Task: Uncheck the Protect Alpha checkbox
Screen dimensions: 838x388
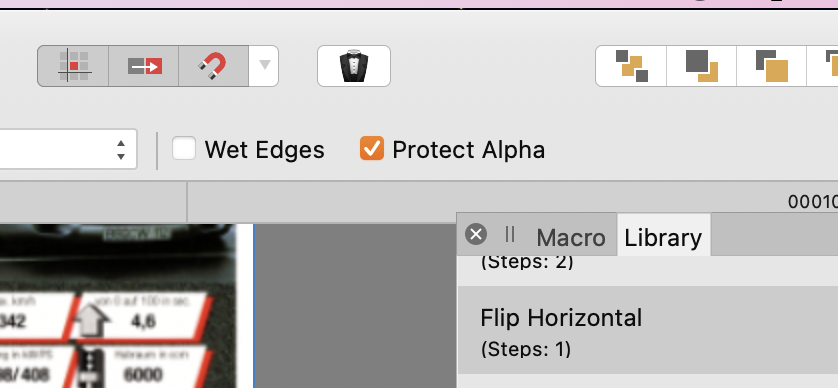Action: point(372,149)
